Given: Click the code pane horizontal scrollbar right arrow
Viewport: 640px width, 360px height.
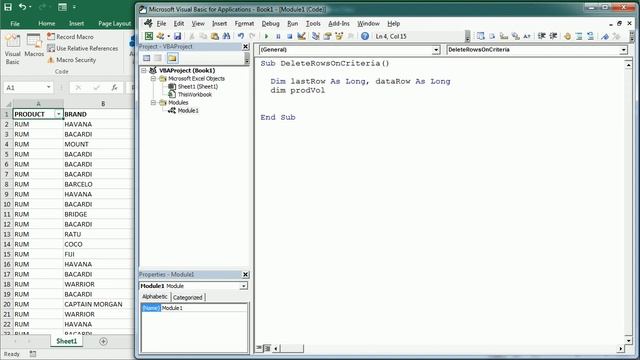Looking at the screenshot, I should pos(621,349).
